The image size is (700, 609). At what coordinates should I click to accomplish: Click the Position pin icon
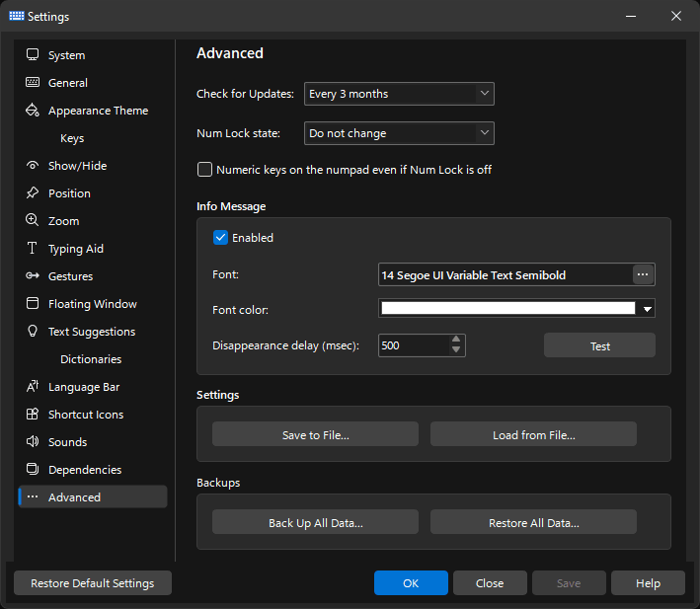33,193
